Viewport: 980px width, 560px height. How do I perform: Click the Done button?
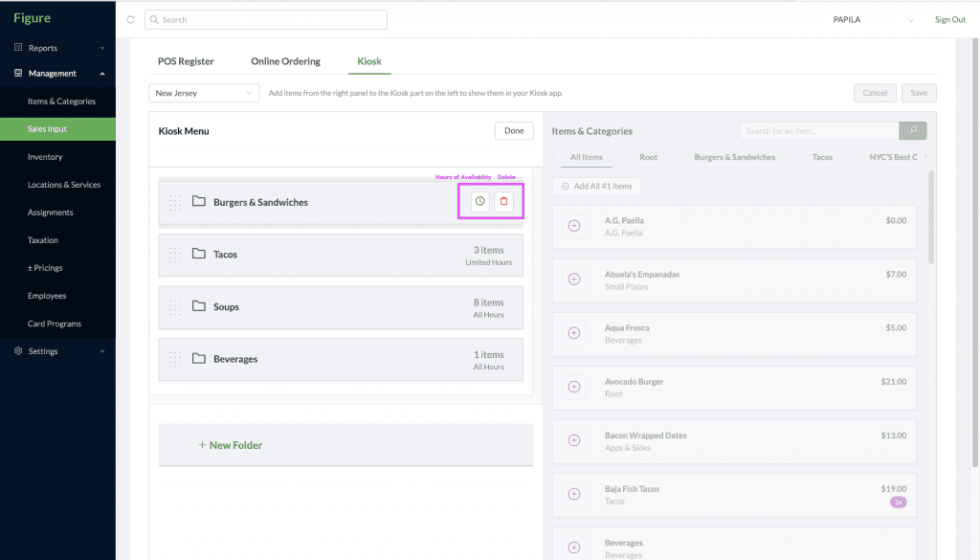(x=514, y=130)
